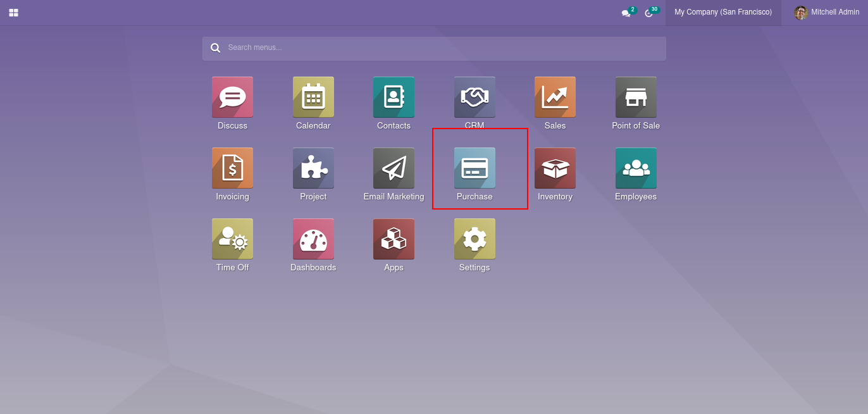Launch the Contacts app

tap(394, 97)
